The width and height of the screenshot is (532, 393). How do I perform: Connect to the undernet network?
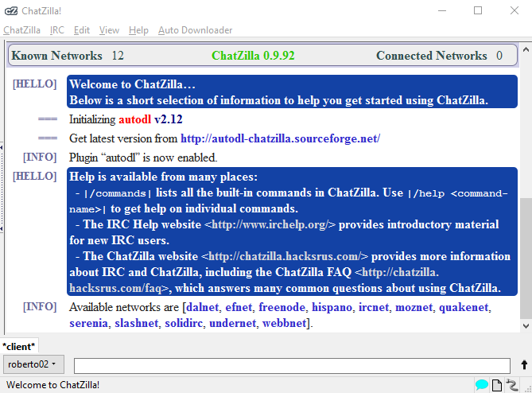(x=233, y=323)
